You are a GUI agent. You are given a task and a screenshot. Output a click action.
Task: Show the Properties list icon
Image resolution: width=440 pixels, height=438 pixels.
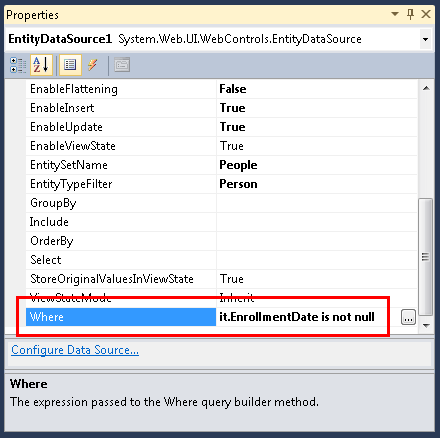click(x=70, y=65)
